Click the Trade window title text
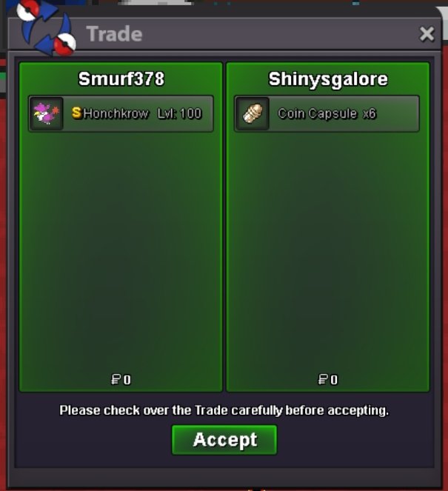Image resolution: width=448 pixels, height=491 pixels. click(x=114, y=34)
